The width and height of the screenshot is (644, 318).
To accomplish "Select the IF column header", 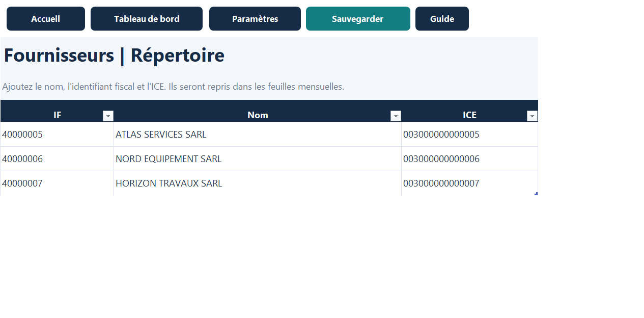I will [57, 111].
